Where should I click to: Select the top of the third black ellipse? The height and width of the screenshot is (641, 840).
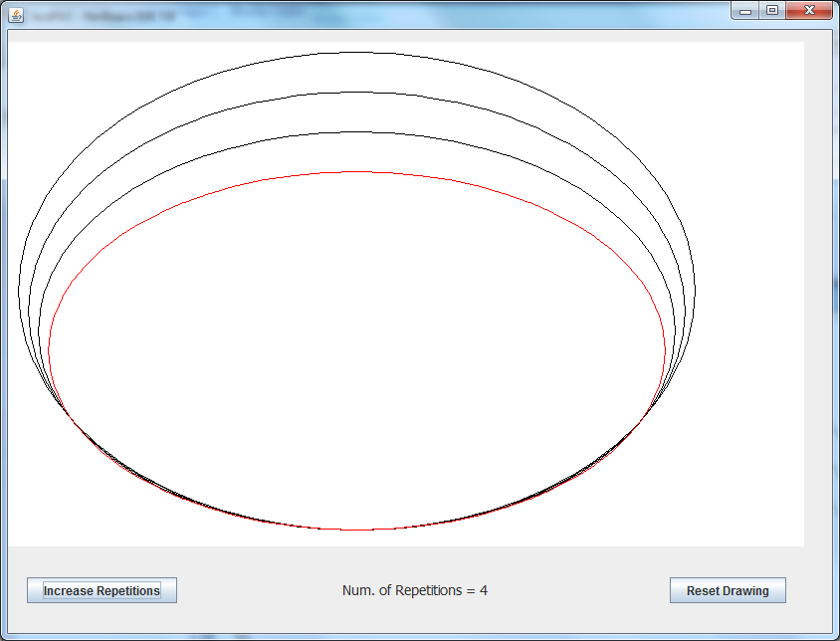click(356, 132)
